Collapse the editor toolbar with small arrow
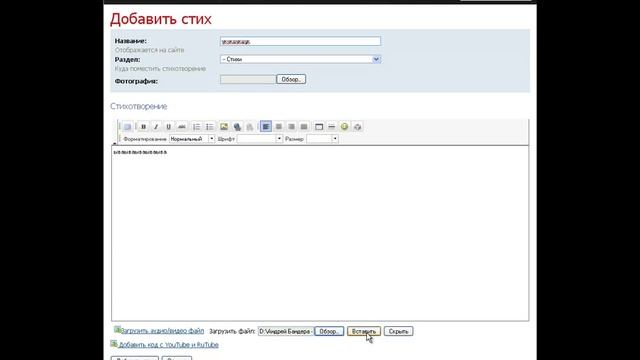 coord(114,144)
